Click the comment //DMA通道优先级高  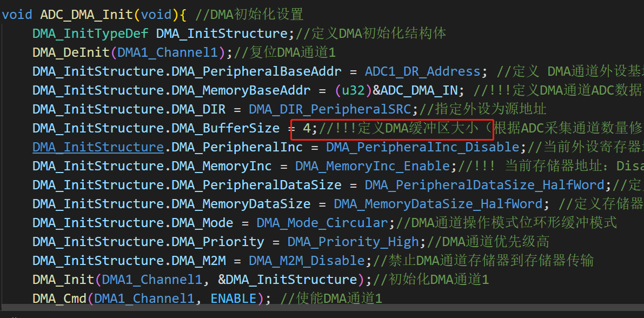(488, 242)
